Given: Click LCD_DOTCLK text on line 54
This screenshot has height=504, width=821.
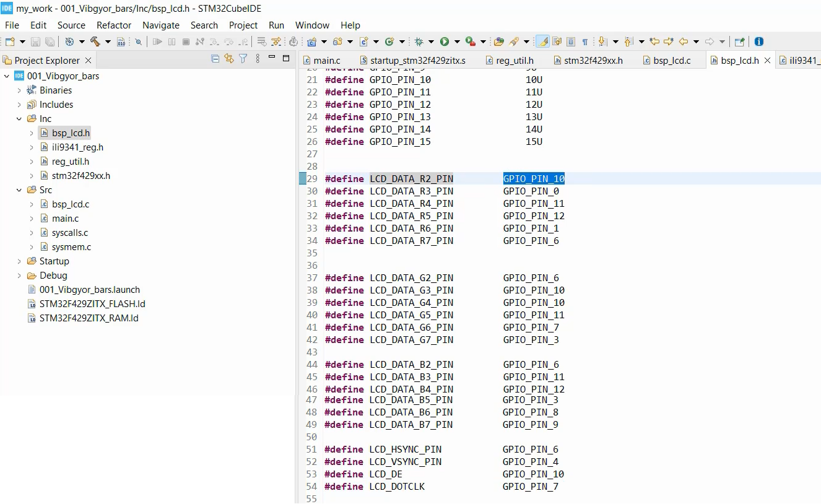Looking at the screenshot, I should pyautogui.click(x=397, y=487).
